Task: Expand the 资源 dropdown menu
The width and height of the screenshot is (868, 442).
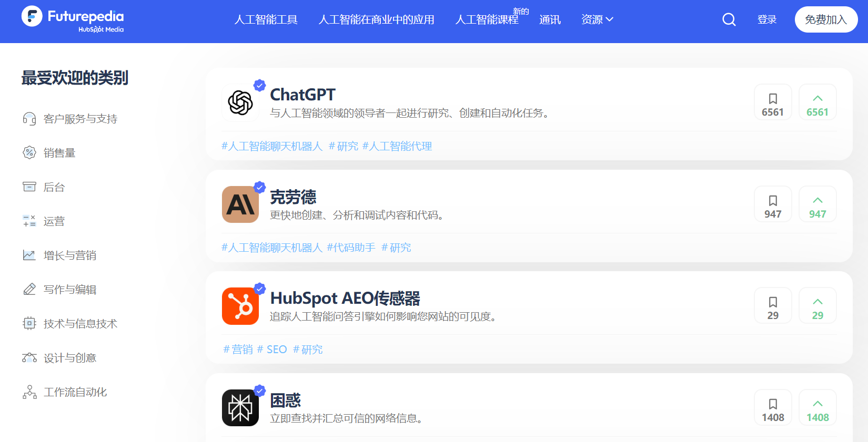Action: pyautogui.click(x=597, y=19)
